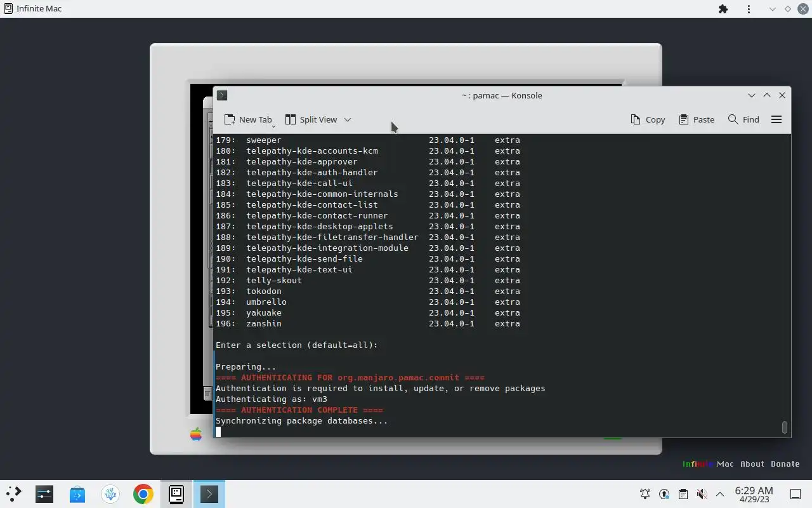Click 'telepathy-kde-filetransfer-handler' text

tap(332, 237)
